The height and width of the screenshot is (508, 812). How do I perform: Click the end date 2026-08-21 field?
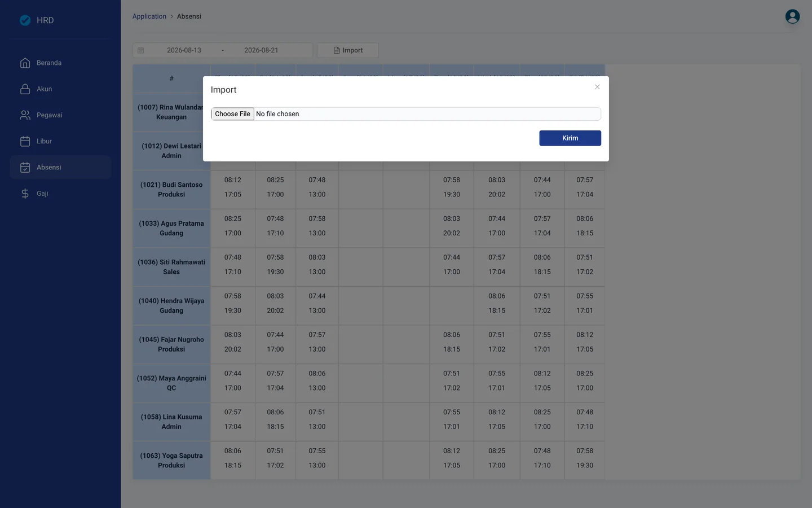[x=261, y=50]
